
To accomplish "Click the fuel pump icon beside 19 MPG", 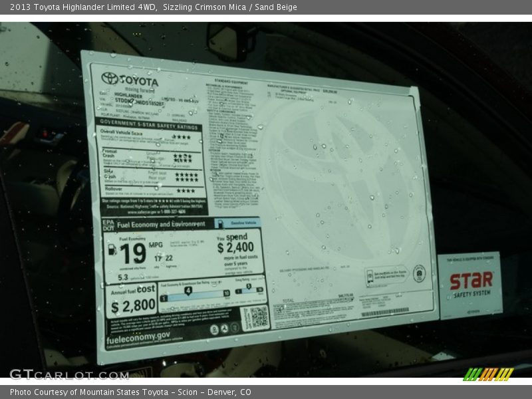I will click(112, 249).
